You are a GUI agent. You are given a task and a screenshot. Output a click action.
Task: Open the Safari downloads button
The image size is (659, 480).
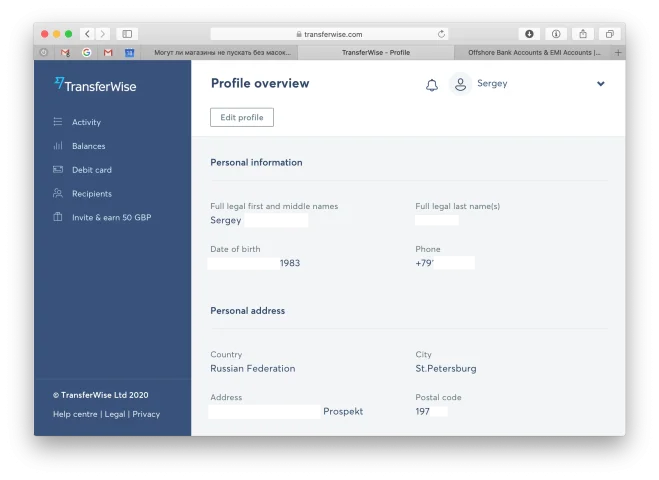pos(529,34)
